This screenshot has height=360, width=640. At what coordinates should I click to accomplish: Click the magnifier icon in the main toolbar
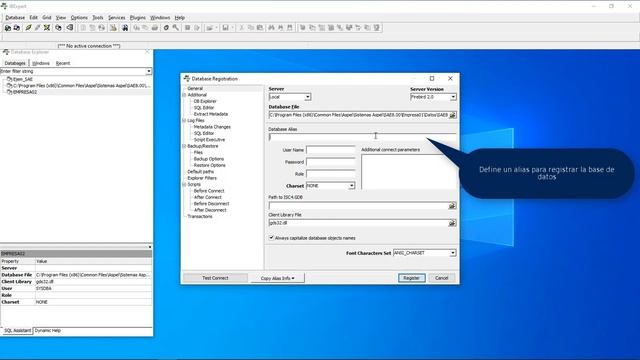(x=176, y=28)
